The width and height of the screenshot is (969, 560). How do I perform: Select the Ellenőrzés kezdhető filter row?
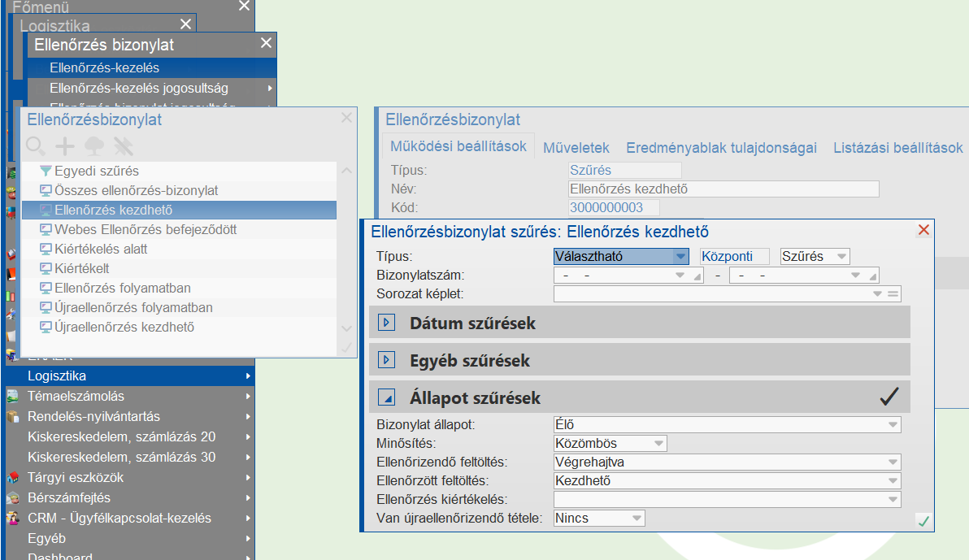click(x=179, y=211)
